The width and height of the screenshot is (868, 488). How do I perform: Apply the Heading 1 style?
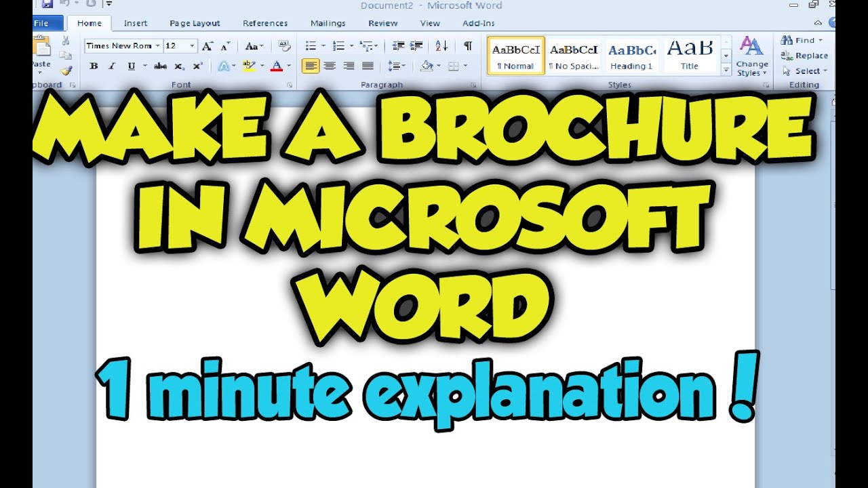tap(632, 56)
